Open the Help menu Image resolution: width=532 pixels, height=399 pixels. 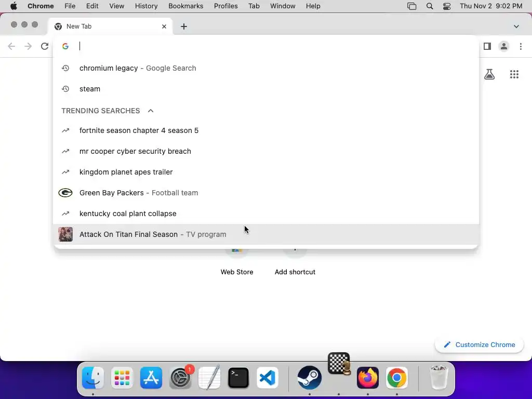[313, 6]
